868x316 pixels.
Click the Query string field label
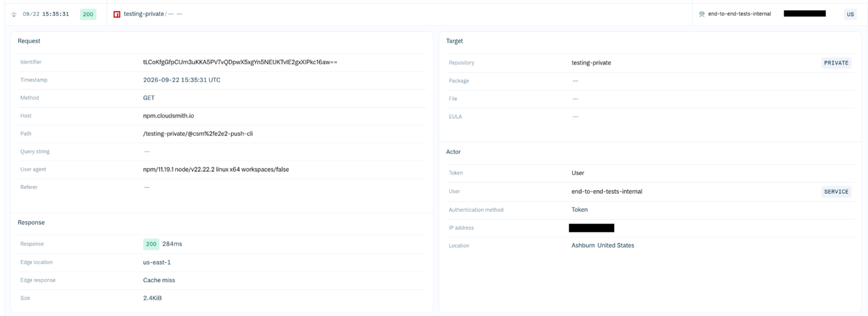click(x=35, y=151)
